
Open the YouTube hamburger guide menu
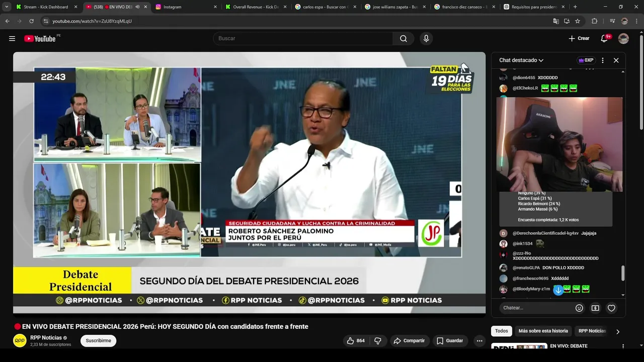(12, 39)
